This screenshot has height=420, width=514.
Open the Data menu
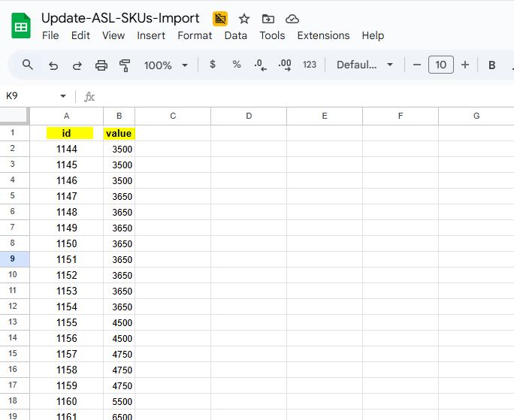point(236,35)
